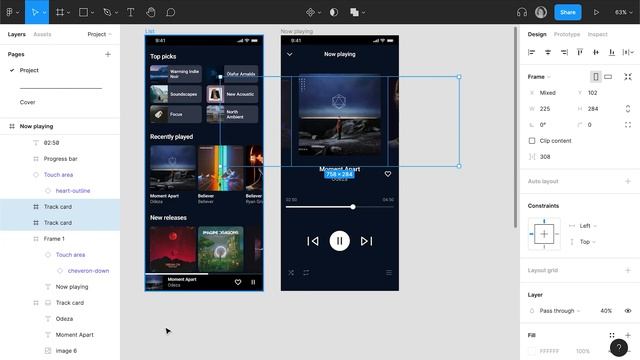
Task: Switch to Inspect tab
Action: (598, 34)
